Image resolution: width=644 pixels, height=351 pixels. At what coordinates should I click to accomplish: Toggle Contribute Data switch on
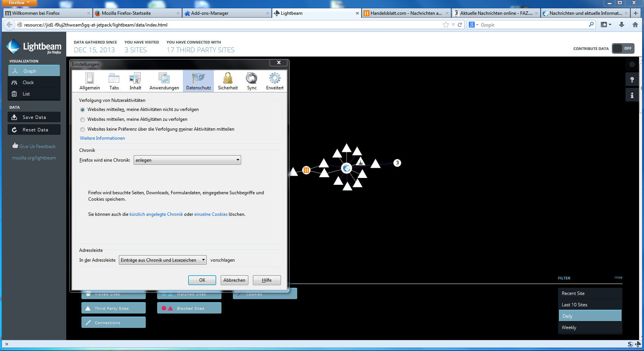[623, 48]
